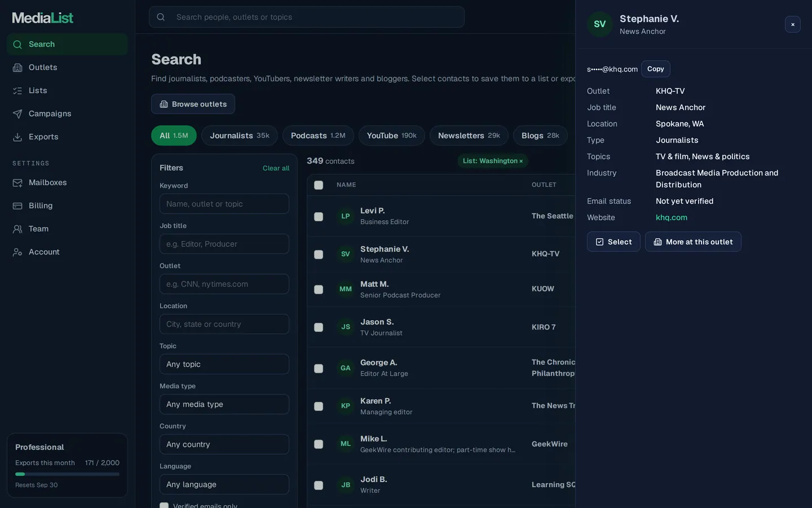Image resolution: width=812 pixels, height=508 pixels.
Task: Click the MediaList logo
Action: 43,18
